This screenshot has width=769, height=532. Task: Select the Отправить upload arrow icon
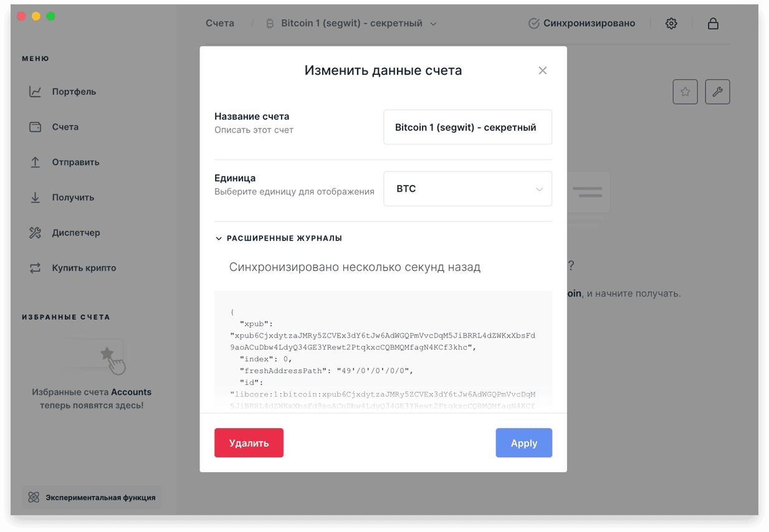35,162
